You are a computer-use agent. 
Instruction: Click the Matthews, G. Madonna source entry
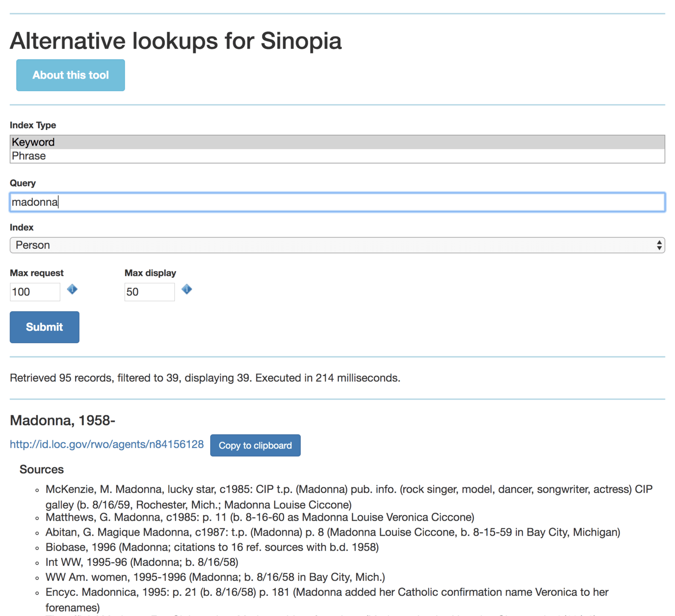[260, 517]
